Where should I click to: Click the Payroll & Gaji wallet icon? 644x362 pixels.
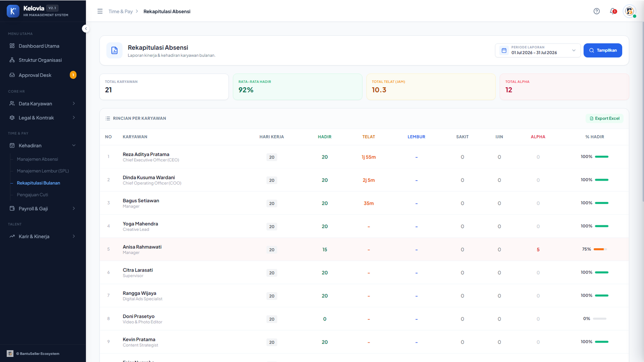(x=12, y=208)
